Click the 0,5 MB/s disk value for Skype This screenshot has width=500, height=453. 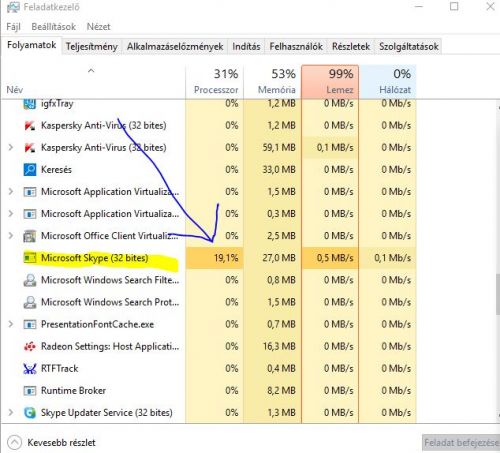(x=335, y=258)
